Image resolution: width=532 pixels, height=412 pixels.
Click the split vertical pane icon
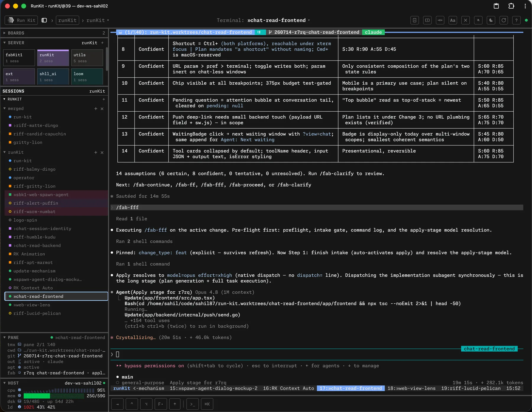(427, 20)
